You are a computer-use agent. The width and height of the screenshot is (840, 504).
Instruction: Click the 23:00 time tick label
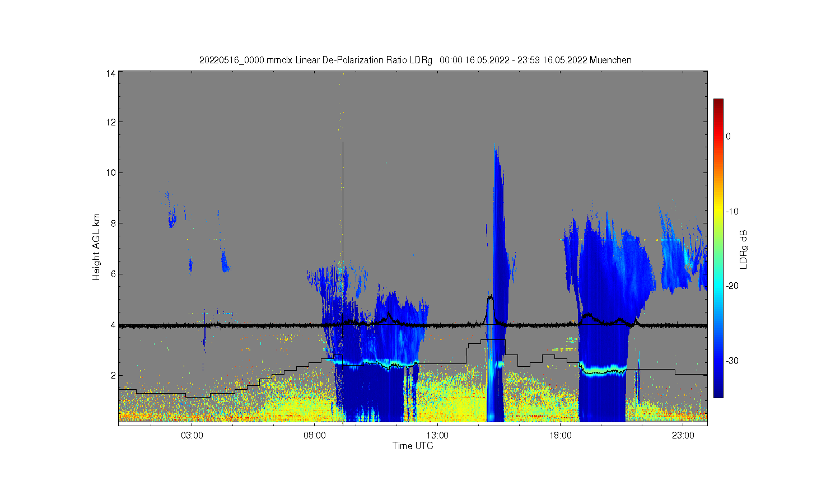click(x=683, y=435)
